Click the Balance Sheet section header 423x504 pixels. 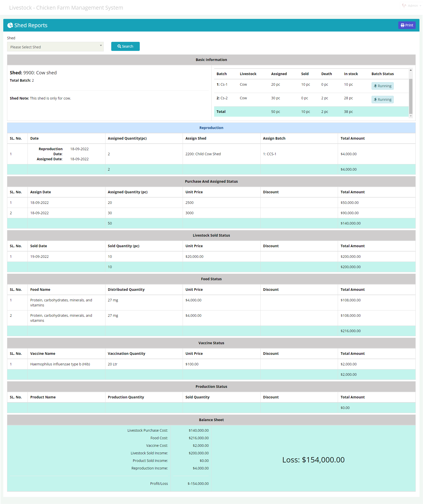click(x=211, y=420)
